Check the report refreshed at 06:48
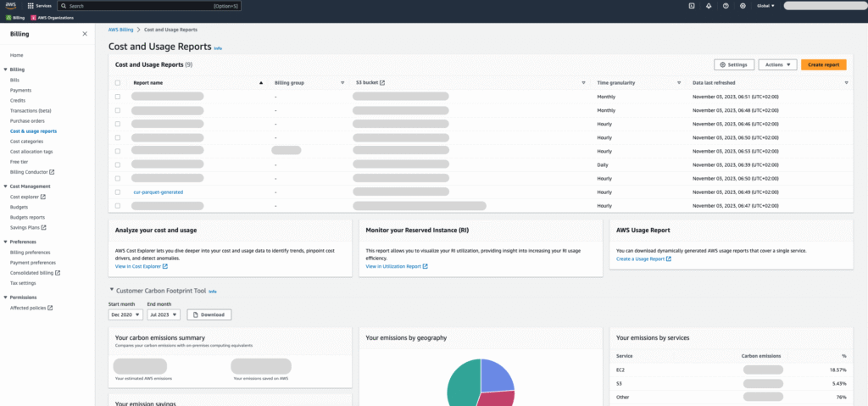 pos(117,110)
